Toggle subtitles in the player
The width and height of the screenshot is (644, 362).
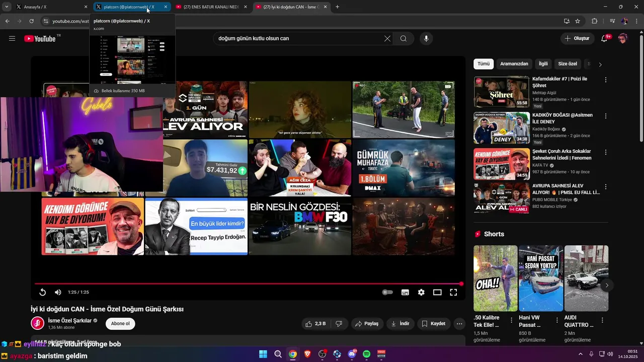[405, 292]
